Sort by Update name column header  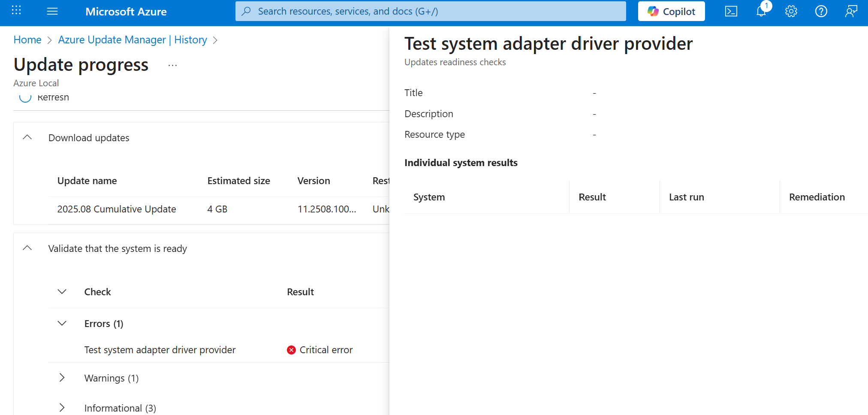[x=87, y=181]
